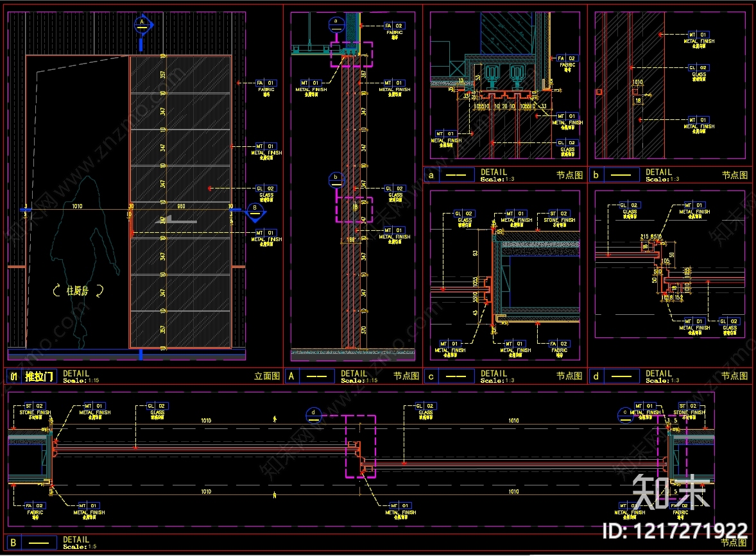Select the 'Scale: 1:5' text in title B
756x556 pixels.
click(80, 546)
